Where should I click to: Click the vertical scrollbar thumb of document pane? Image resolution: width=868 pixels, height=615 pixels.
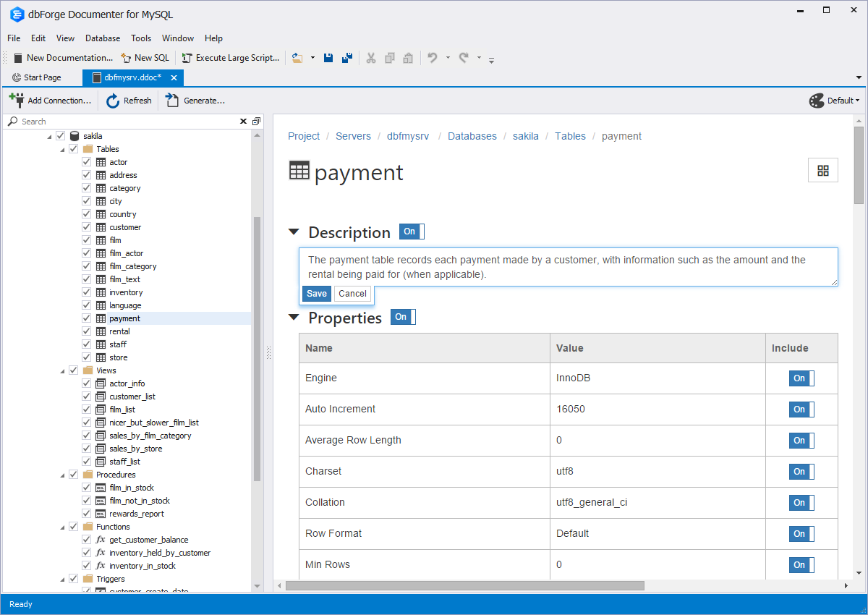(859, 165)
